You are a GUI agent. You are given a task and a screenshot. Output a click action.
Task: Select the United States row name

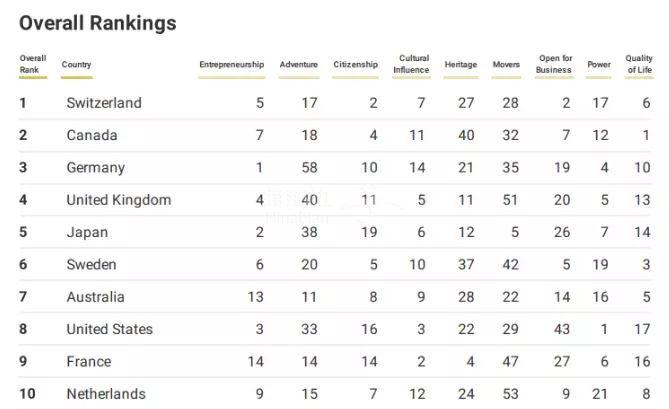(x=110, y=329)
